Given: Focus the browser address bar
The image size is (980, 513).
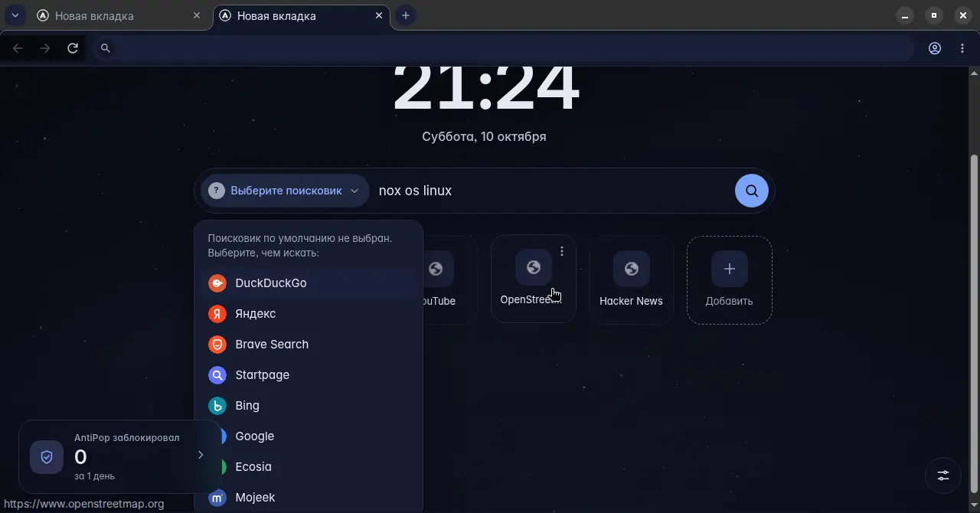Looking at the screenshot, I should (505, 48).
